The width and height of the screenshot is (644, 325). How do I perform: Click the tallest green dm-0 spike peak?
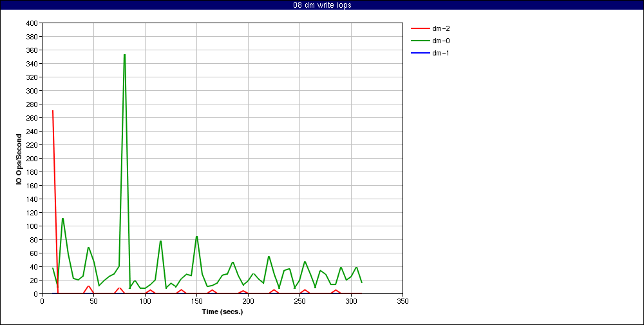point(124,55)
